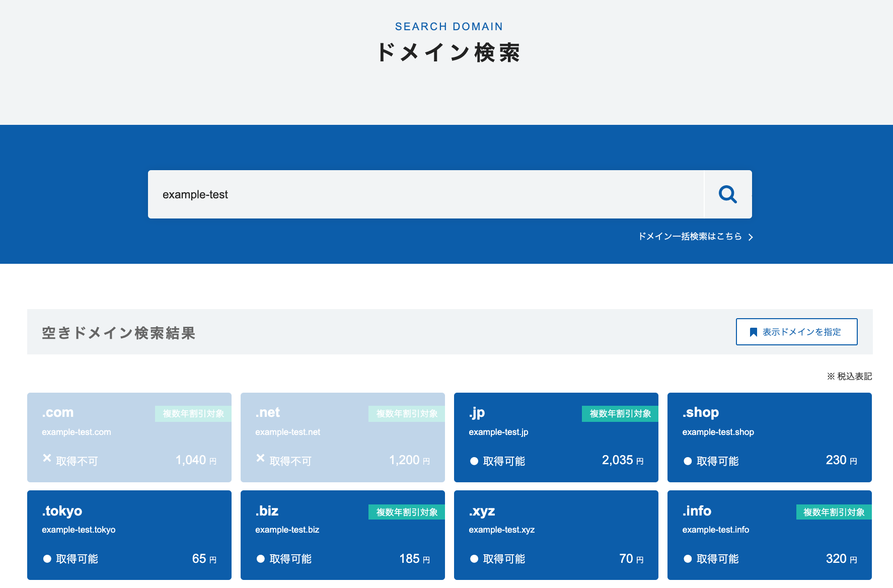Open the ドメイン一括検索はこちら bulk search link
893x588 pixels.
(x=690, y=237)
